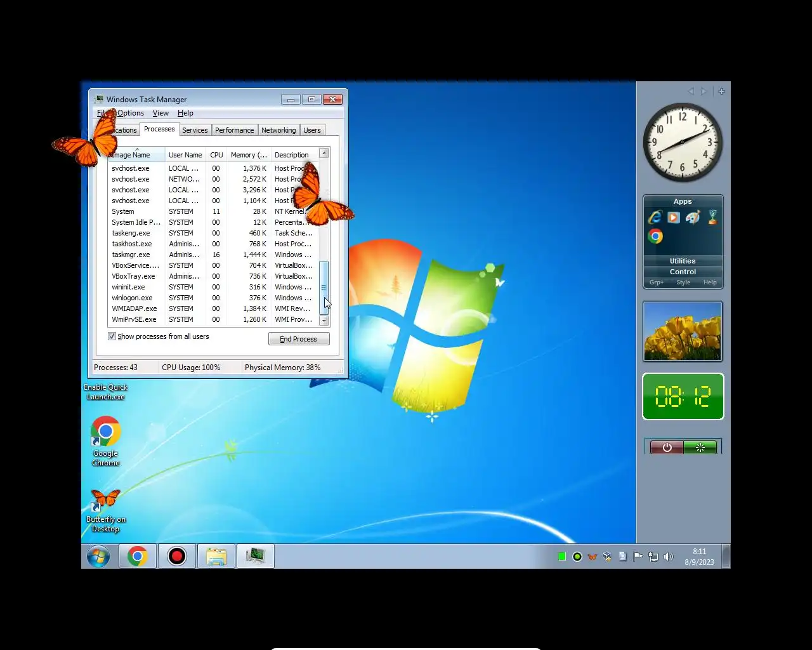The height and width of the screenshot is (650, 812).
Task: Click the Show desktop strip
Action: [726, 557]
